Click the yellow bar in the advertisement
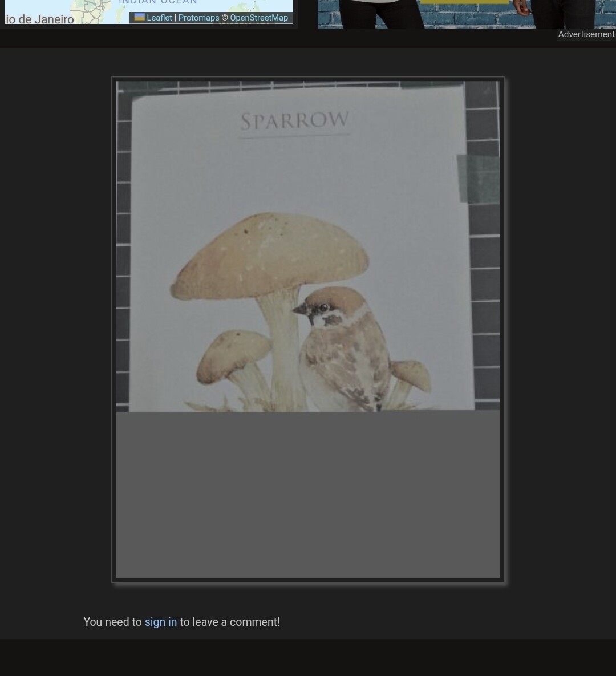 465,2
